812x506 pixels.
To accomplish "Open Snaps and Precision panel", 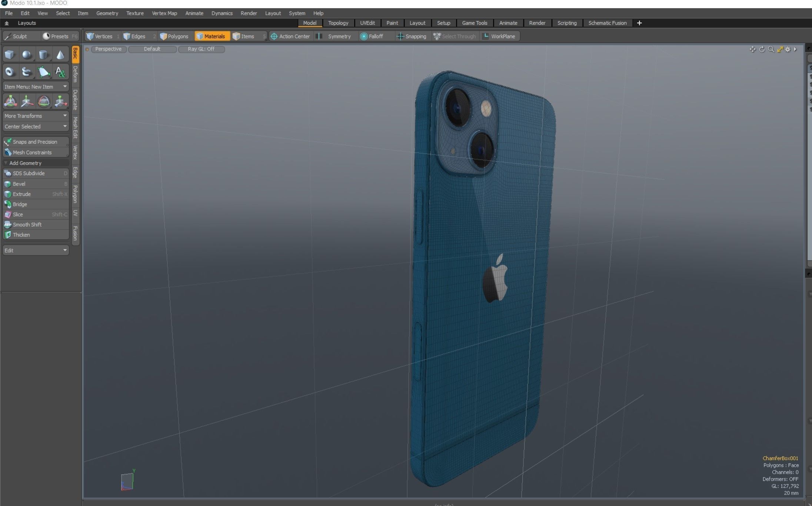I will pyautogui.click(x=36, y=142).
